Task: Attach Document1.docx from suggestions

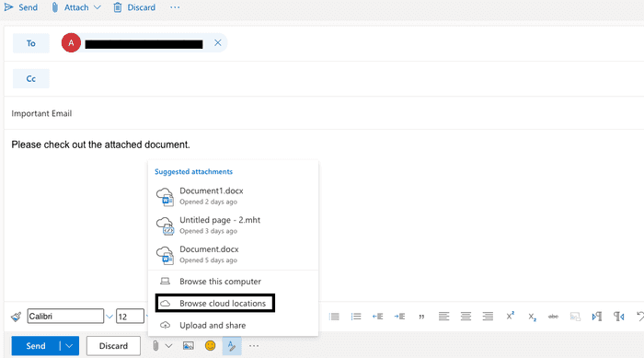Action: 233,196
